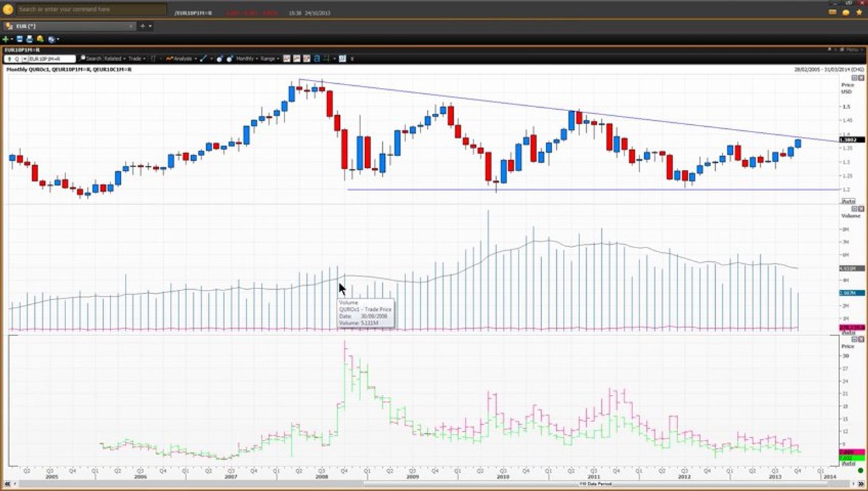Open the Monthly interval dropdown
868x491 pixels.
click(x=246, y=59)
